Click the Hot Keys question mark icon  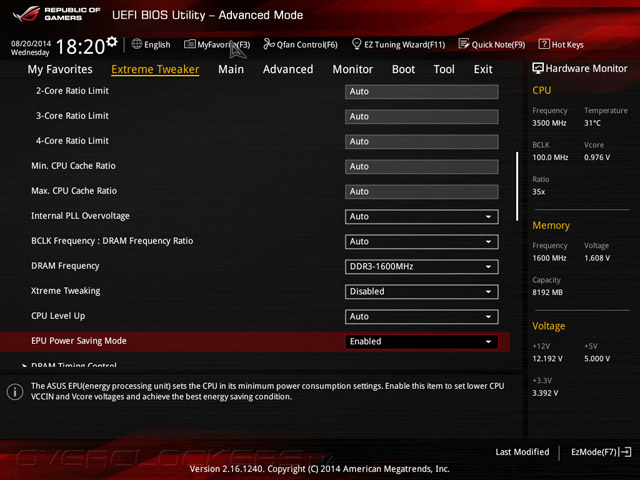544,44
